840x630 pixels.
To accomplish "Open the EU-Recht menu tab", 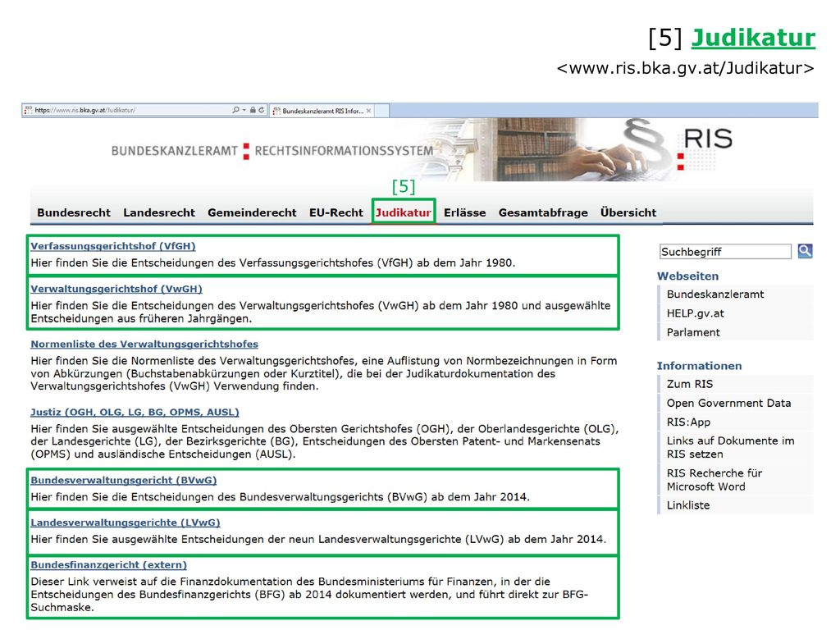I will point(336,212).
